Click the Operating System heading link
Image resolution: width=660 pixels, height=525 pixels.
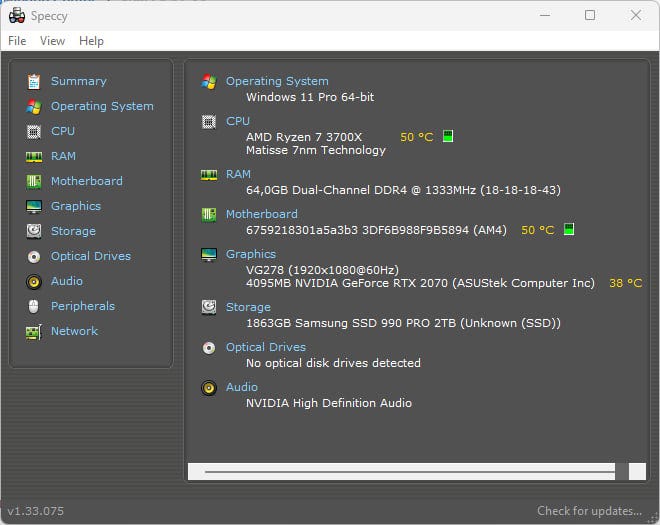coord(277,81)
